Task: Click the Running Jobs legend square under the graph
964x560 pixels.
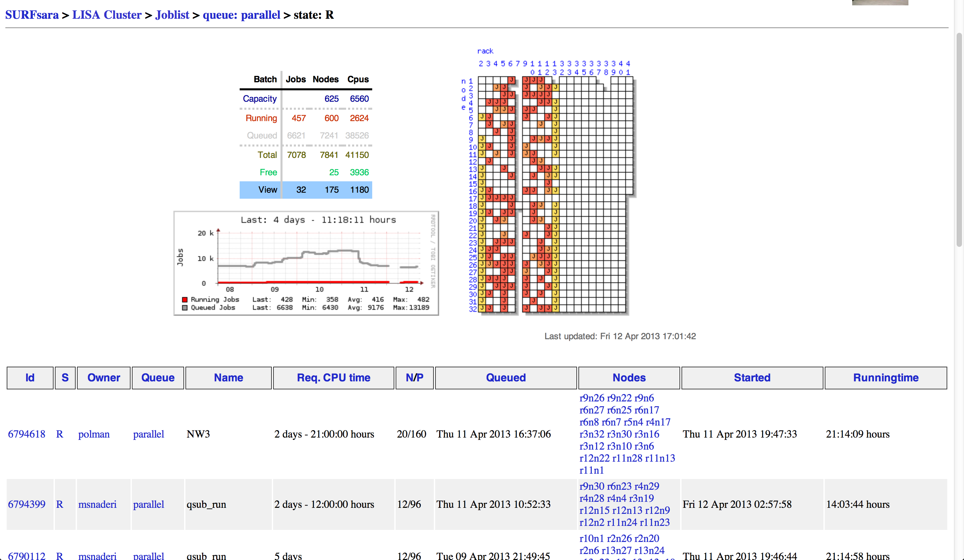Action: pos(185,300)
